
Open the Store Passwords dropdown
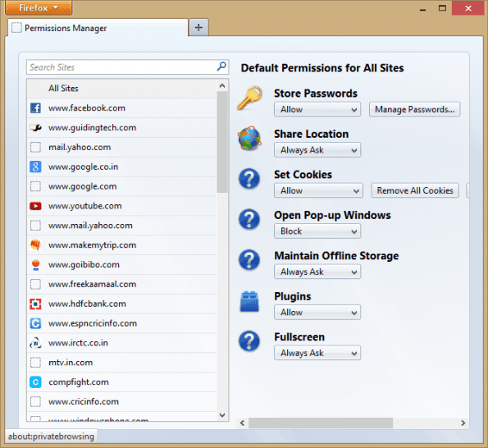317,110
